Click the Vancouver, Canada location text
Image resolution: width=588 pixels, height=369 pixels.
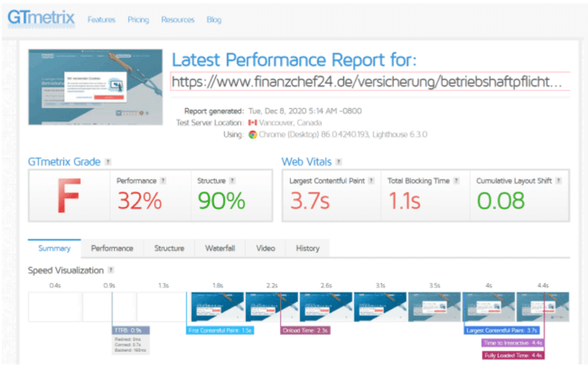tap(290, 123)
